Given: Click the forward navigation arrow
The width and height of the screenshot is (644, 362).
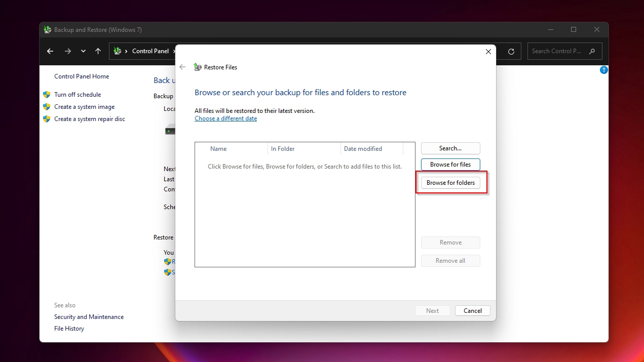Looking at the screenshot, I should [x=68, y=51].
